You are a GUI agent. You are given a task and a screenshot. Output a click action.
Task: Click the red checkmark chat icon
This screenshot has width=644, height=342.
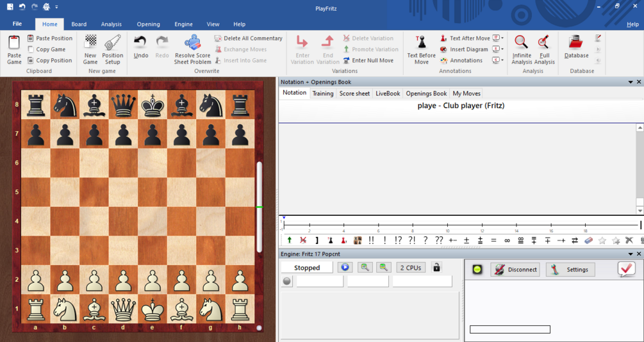626,270
